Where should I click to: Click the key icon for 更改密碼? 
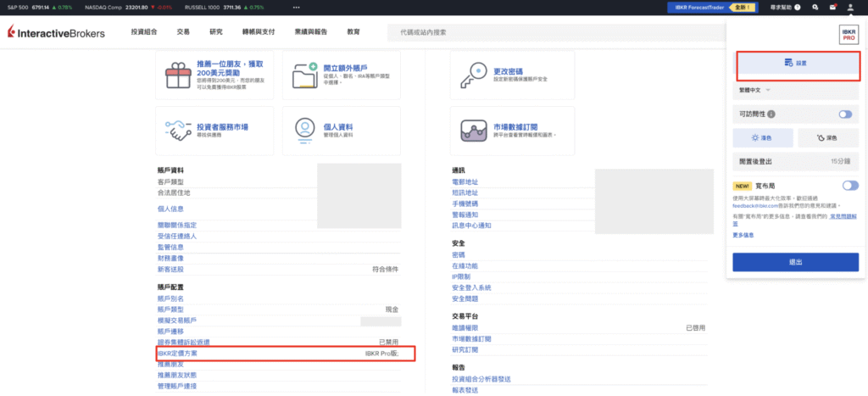pos(473,75)
